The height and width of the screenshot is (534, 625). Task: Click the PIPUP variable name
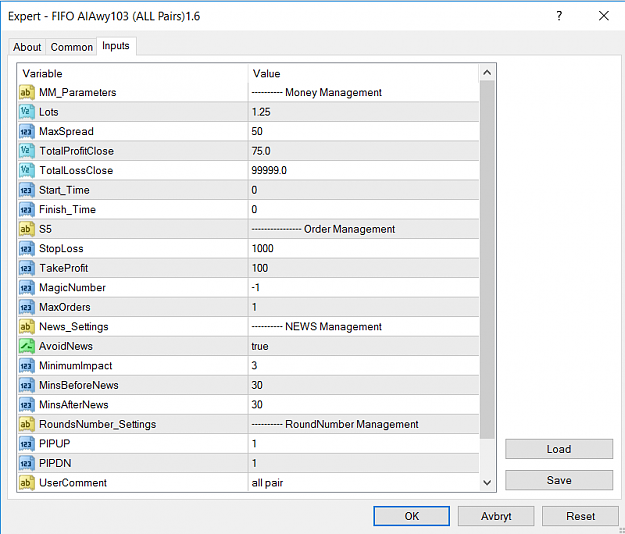[55, 444]
